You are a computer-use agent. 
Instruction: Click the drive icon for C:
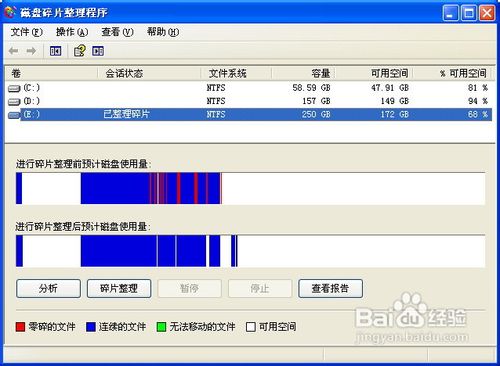(14, 88)
